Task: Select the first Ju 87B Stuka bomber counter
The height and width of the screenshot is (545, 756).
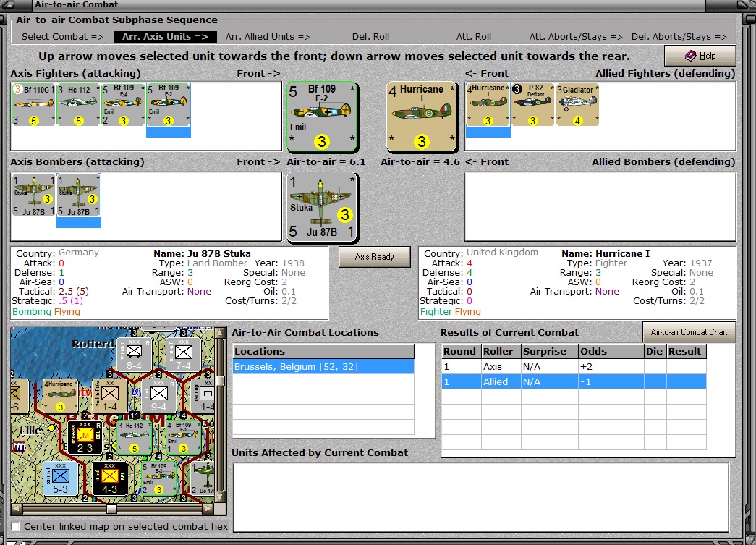Action: pos(33,195)
